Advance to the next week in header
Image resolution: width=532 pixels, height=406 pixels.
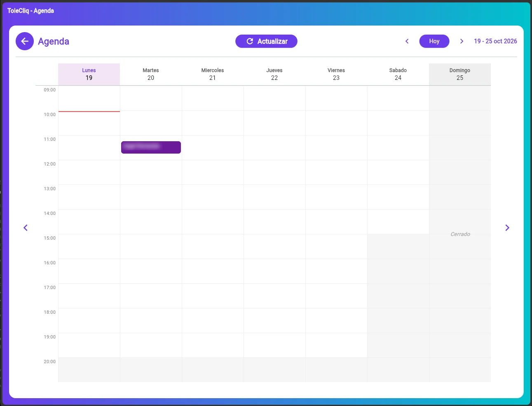coord(462,41)
